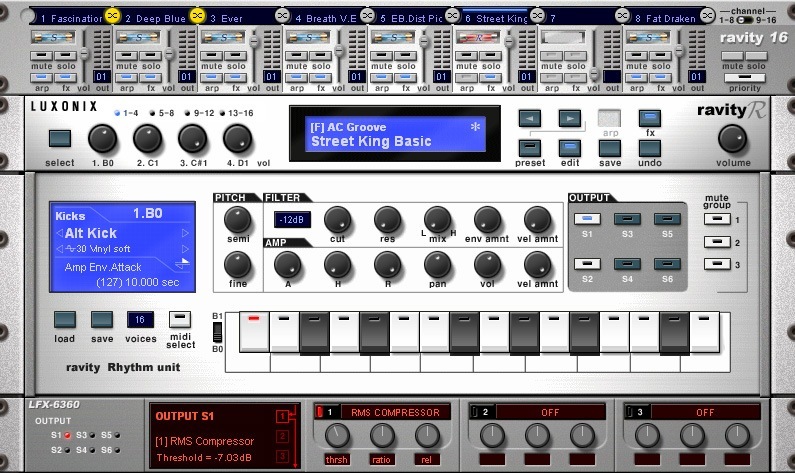Toggle the link icon on channel 1 Fascination
The width and height of the screenshot is (795, 473).
tap(112, 16)
